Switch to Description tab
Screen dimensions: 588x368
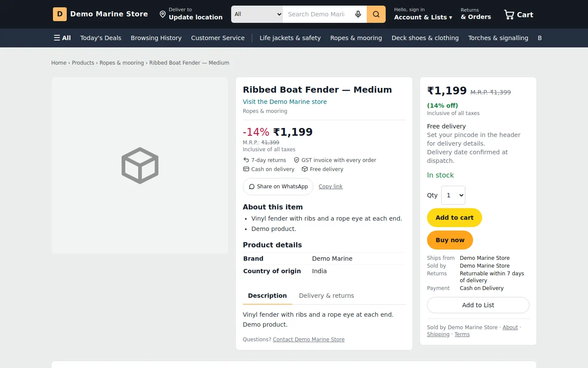click(267, 296)
